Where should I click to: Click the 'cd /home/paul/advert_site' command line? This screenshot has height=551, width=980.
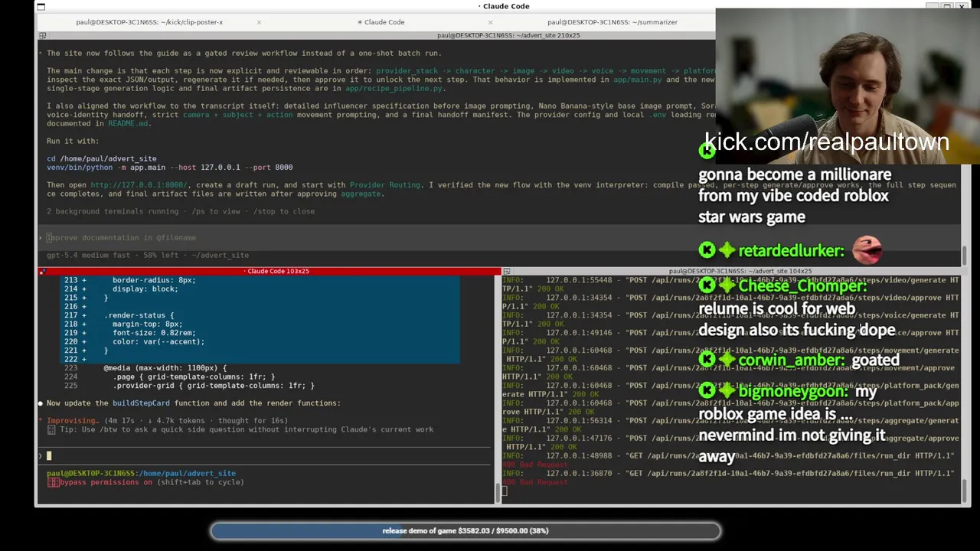click(x=102, y=158)
